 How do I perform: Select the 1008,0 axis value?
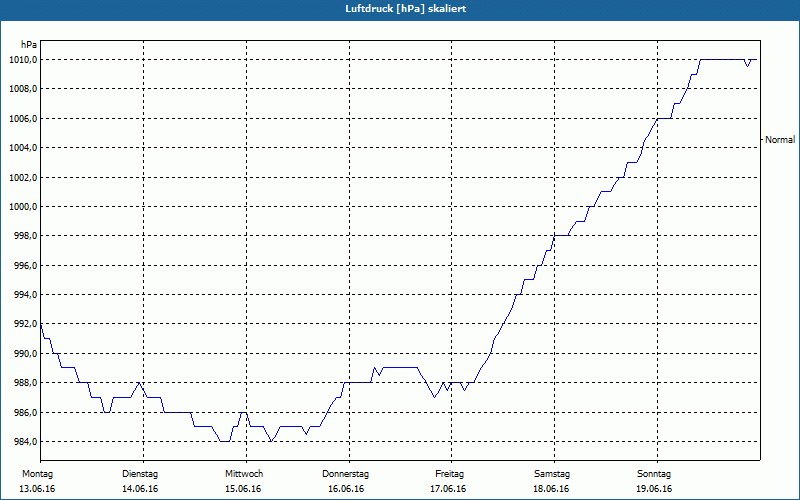23,89
